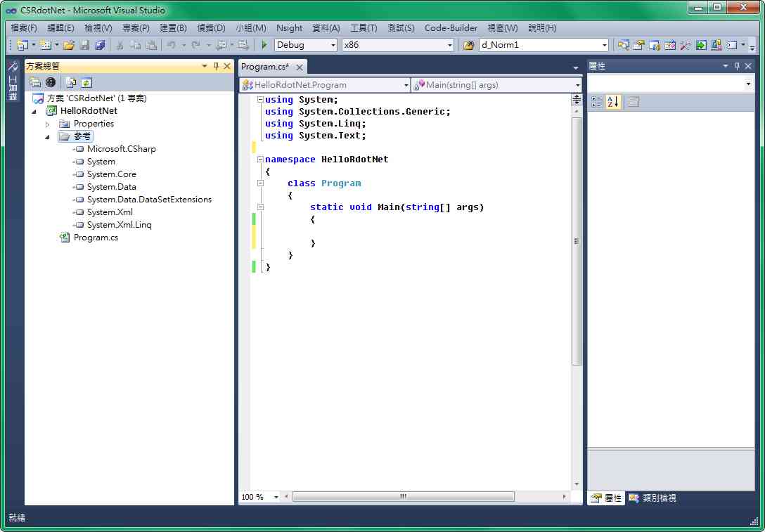765x532 pixels.
Task: Click the Find in Files icon beside d_Norm1
Action: (469, 45)
